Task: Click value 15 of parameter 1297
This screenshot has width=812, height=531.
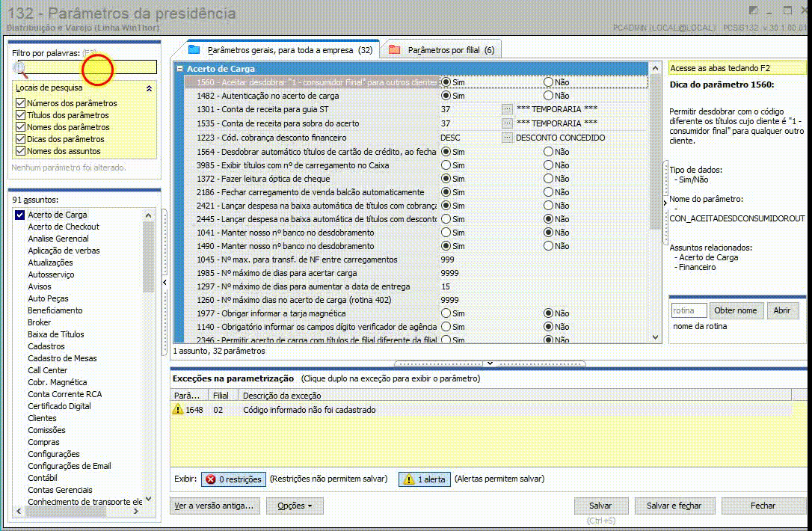Action: 446,286
